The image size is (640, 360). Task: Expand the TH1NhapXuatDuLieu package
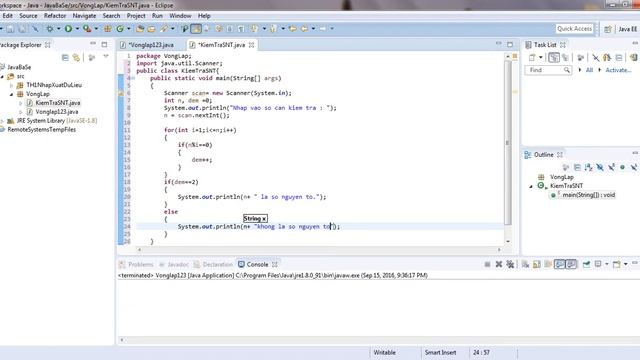pyautogui.click(x=11, y=85)
